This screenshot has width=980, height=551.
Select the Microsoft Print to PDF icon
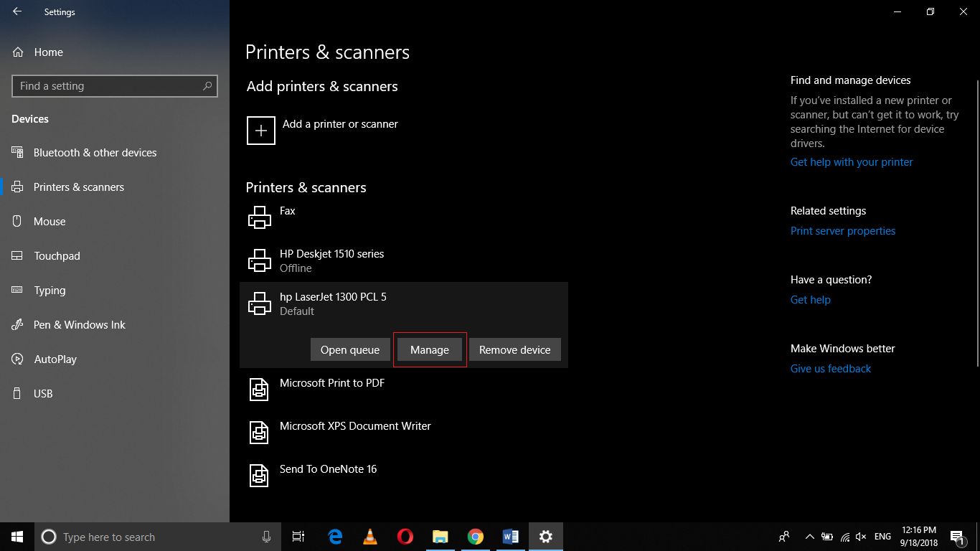pyautogui.click(x=259, y=389)
